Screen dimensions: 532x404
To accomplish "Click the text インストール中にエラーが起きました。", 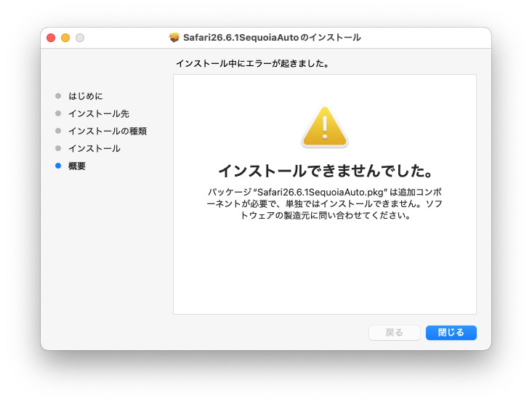I will (252, 63).
